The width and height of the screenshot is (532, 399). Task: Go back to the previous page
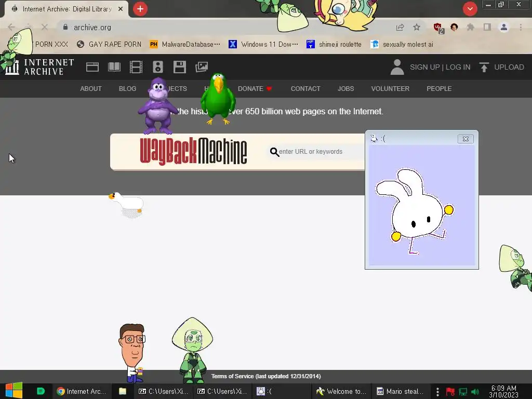11,27
